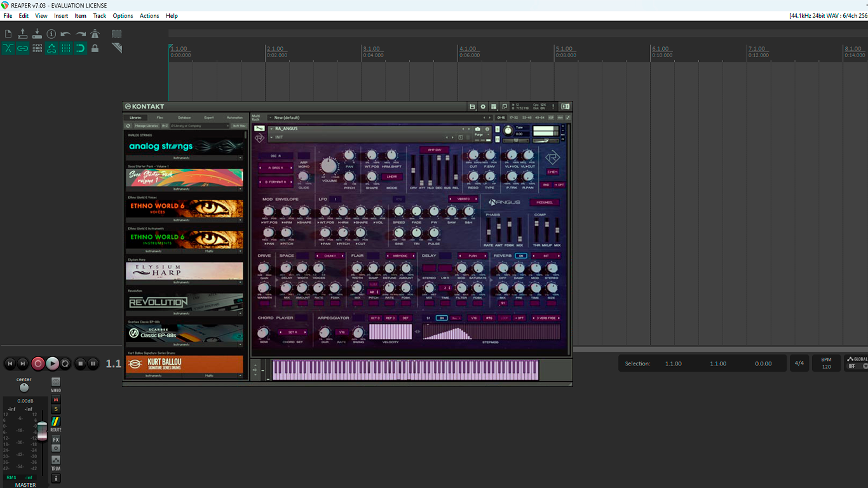Viewport: 868px width, 488px height.
Task: Solo the Master track with S button
Action: click(x=56, y=409)
